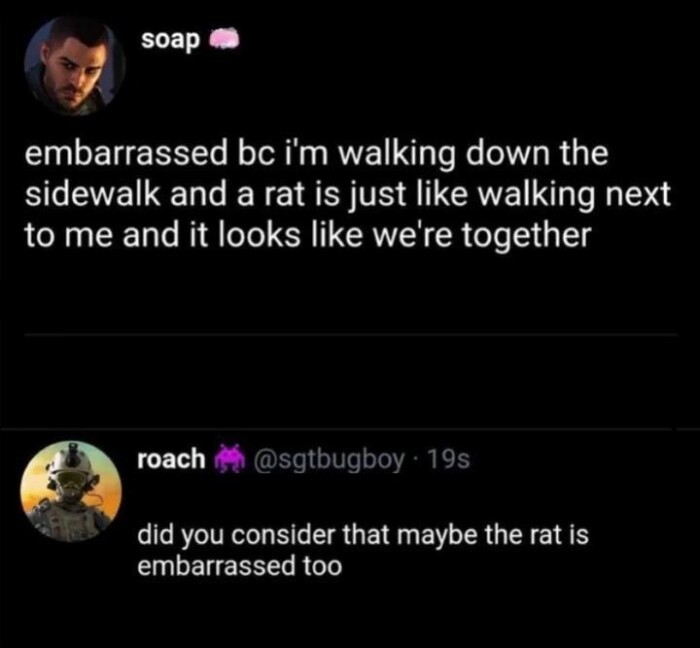
Task: Click the reply line starting "did you consider"
Action: tap(362, 535)
